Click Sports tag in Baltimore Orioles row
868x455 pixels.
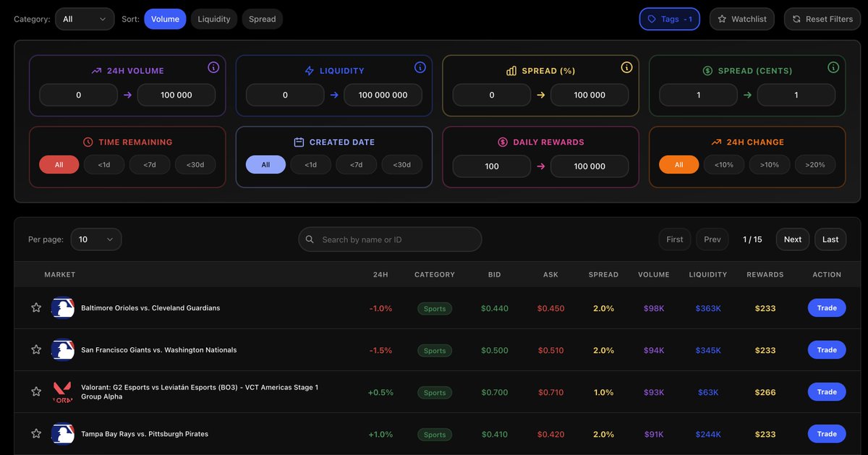435,309
